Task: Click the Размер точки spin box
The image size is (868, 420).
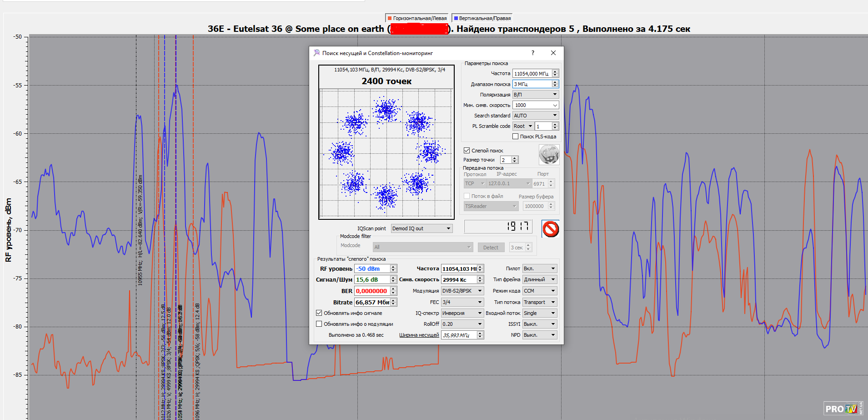Action: click(x=506, y=160)
